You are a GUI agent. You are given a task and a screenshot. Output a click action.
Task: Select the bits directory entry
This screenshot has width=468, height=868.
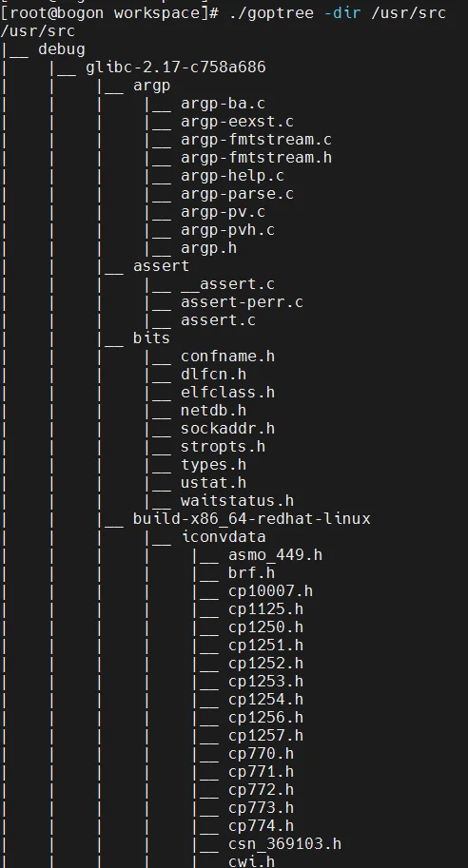click(x=151, y=338)
